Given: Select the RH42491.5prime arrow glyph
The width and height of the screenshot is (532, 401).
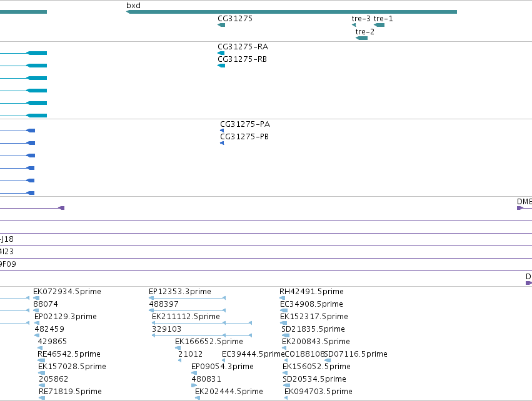Looking at the screenshot, I should [x=283, y=298].
